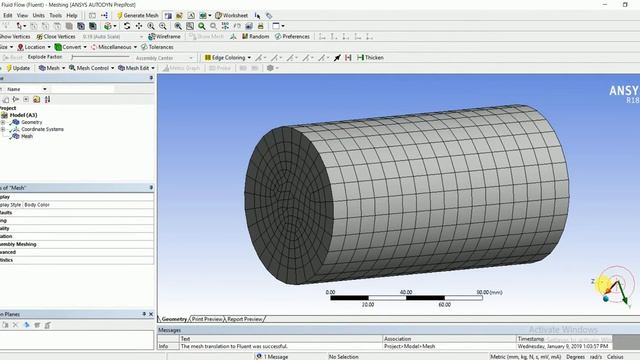The width and height of the screenshot is (640, 360).
Task: Click the Zoom In/Out tool icon
Action: point(151,26)
